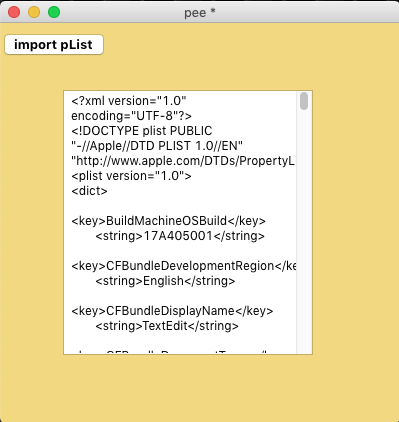Click the '<!DOCTYPE plist PUBLIC' line
Screen dimensions: 399x422
point(142,131)
